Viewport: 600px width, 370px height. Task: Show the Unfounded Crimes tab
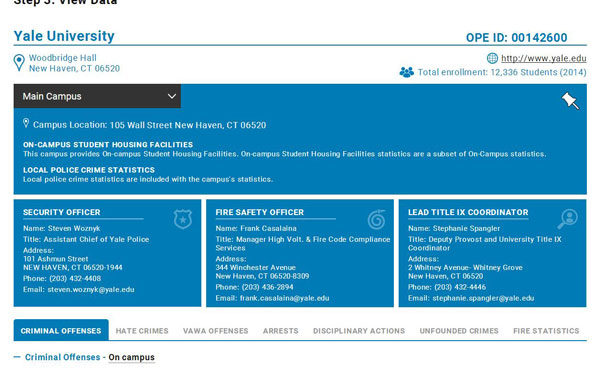point(459,331)
